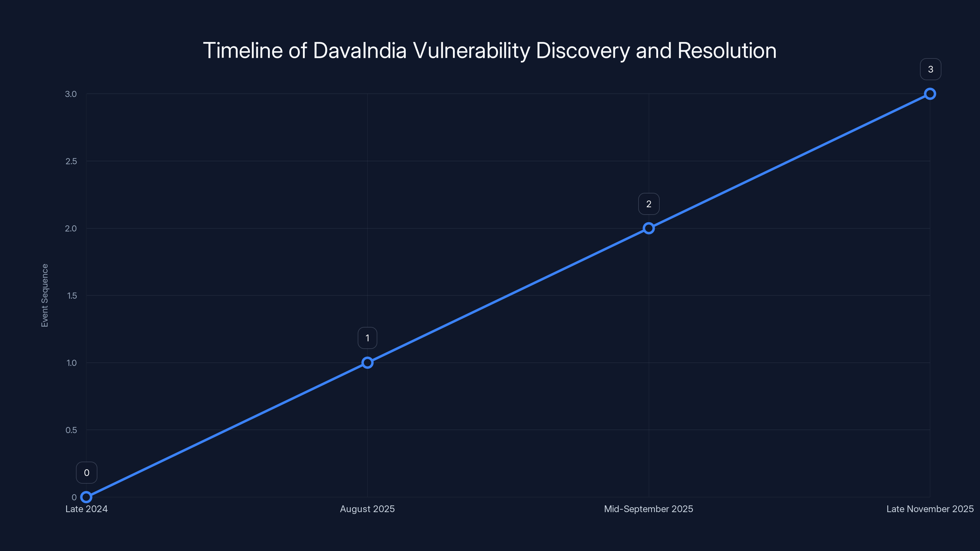Click the Mid-September 2025 axis label

pos(648,509)
